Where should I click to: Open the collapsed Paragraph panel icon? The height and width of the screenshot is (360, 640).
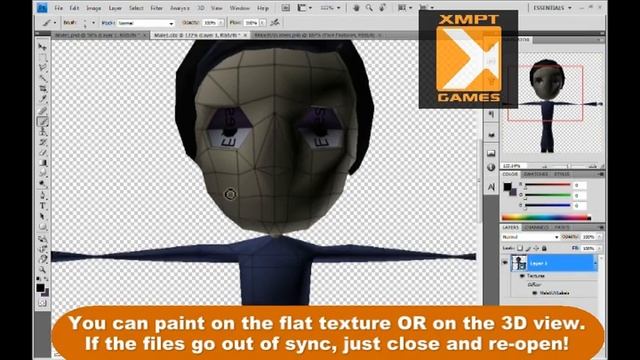[x=491, y=115]
